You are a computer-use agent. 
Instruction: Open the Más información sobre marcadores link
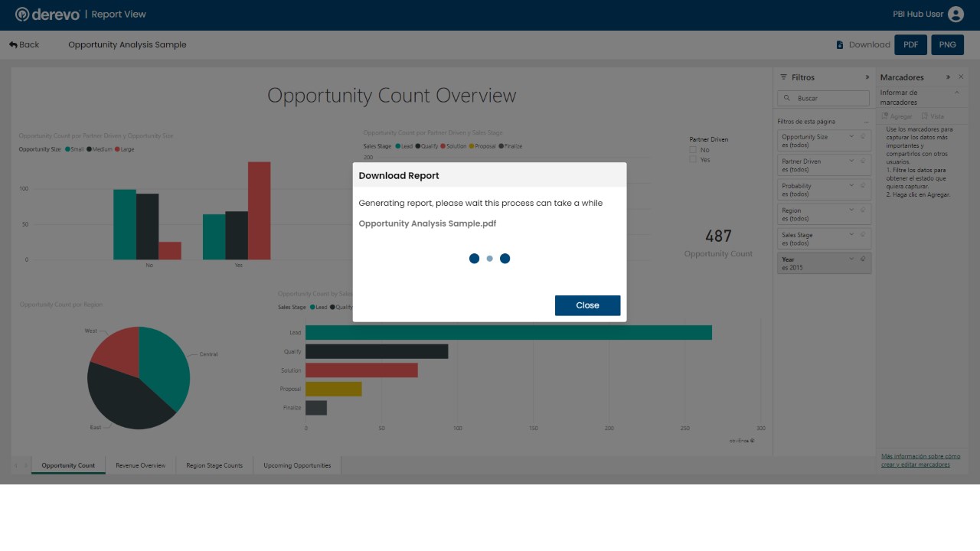point(920,460)
